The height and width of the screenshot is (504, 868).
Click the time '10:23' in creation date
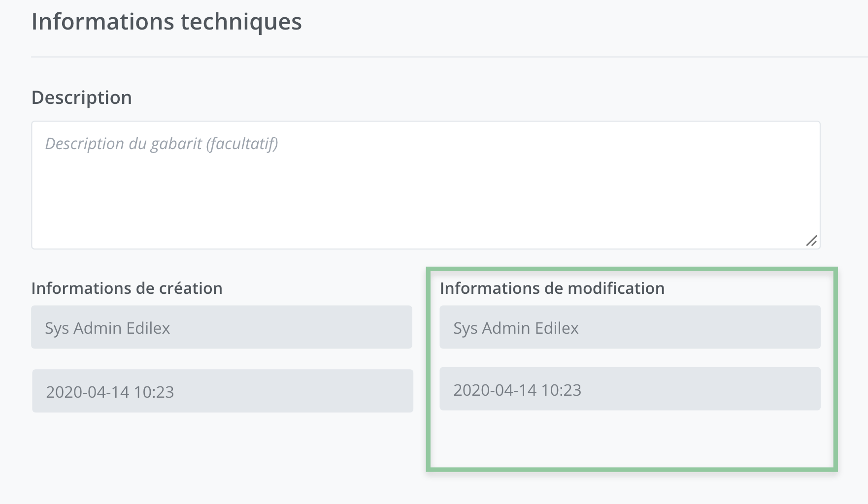(154, 392)
